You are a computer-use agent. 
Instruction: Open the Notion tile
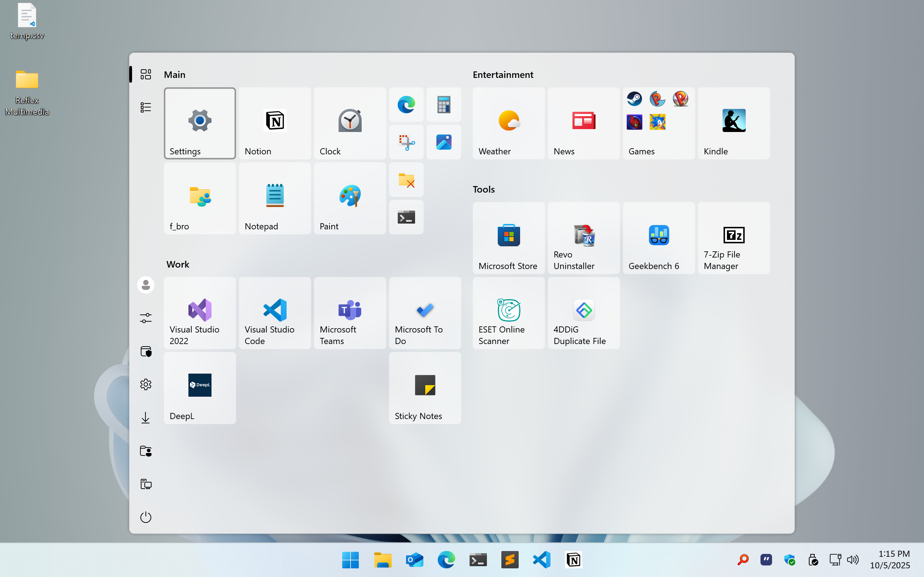coord(275,123)
